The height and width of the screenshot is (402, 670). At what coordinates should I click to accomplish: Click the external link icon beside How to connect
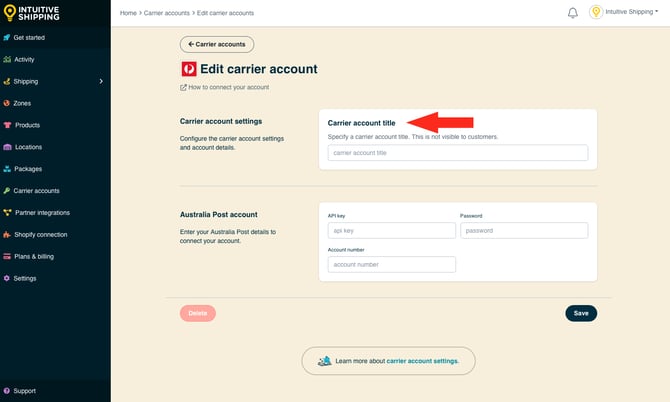tap(183, 87)
